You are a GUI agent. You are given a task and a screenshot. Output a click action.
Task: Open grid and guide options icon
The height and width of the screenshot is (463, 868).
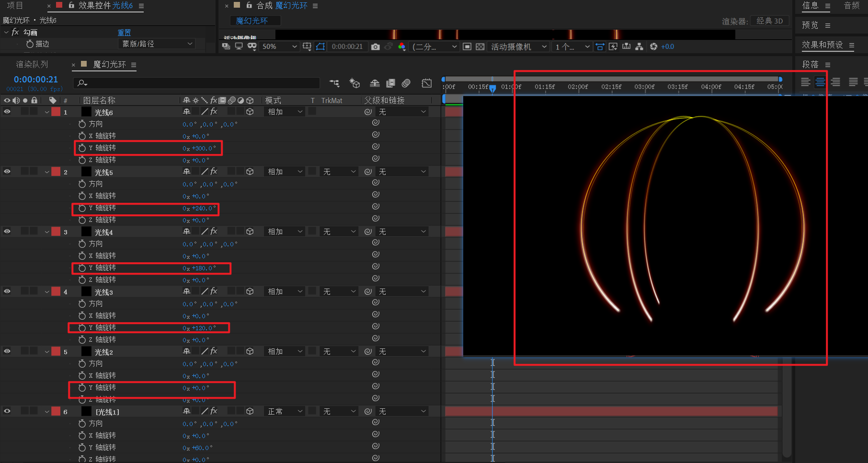(307, 46)
